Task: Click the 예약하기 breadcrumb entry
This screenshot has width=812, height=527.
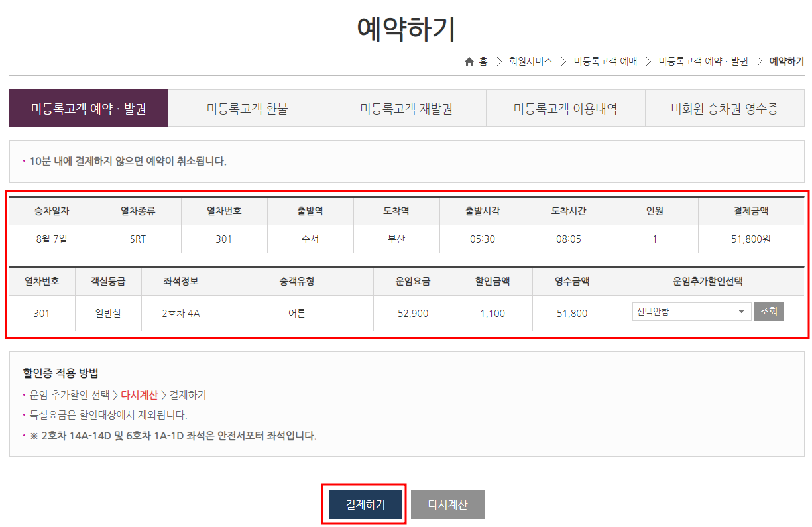Action: pyautogui.click(x=785, y=61)
